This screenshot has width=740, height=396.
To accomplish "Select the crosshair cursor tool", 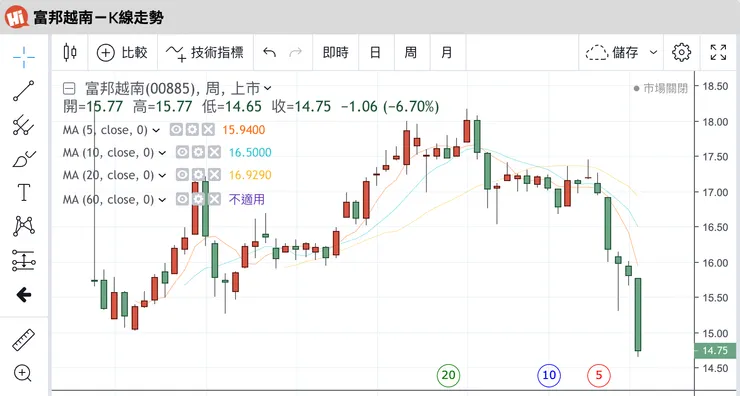I will (24, 57).
